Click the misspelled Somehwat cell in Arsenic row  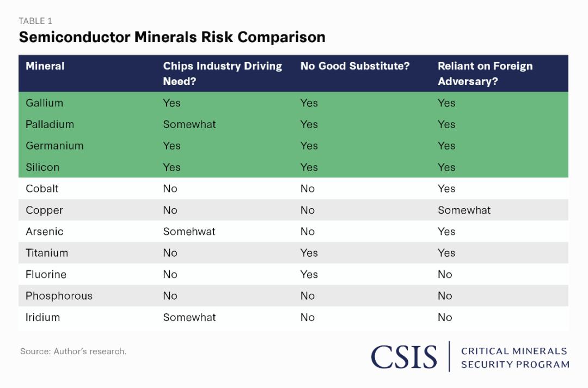[189, 232]
